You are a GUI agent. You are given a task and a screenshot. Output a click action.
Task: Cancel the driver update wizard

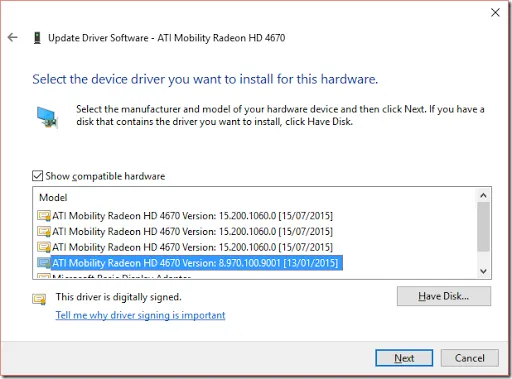click(470, 358)
